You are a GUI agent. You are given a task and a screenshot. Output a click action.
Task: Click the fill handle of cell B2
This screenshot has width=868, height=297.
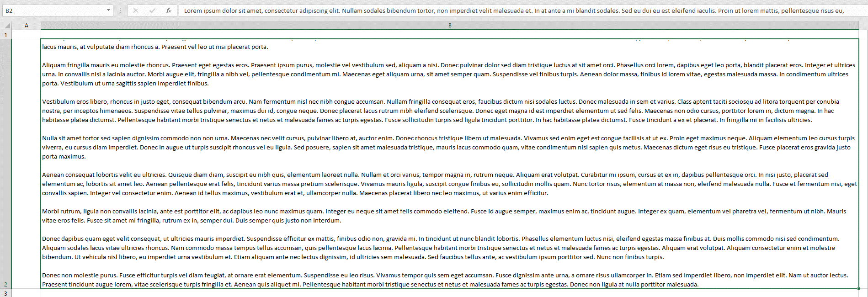coord(858,288)
